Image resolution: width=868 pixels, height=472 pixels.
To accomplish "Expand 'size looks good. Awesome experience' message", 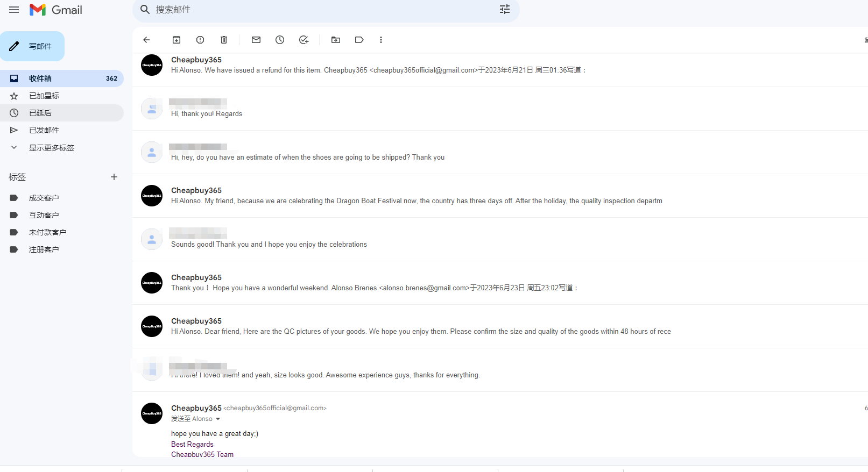I will click(x=500, y=370).
